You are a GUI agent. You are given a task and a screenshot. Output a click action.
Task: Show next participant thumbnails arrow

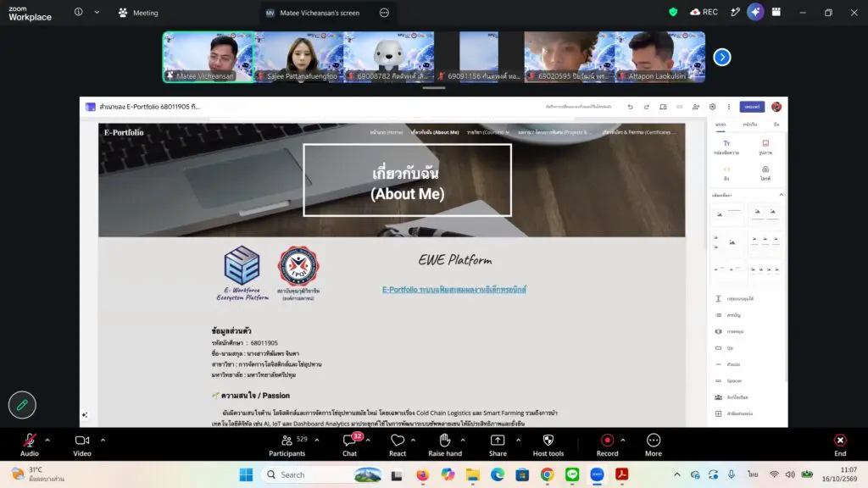tap(722, 57)
